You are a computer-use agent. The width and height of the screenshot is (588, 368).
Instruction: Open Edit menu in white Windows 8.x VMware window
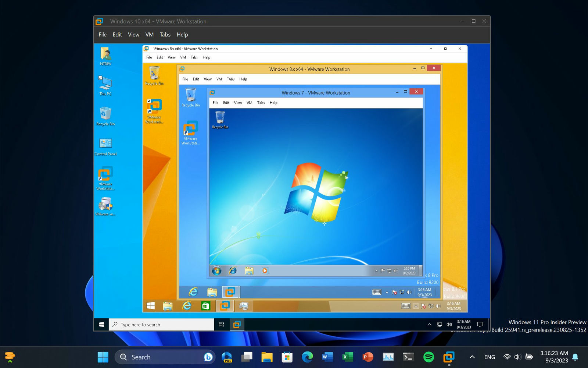[159, 57]
